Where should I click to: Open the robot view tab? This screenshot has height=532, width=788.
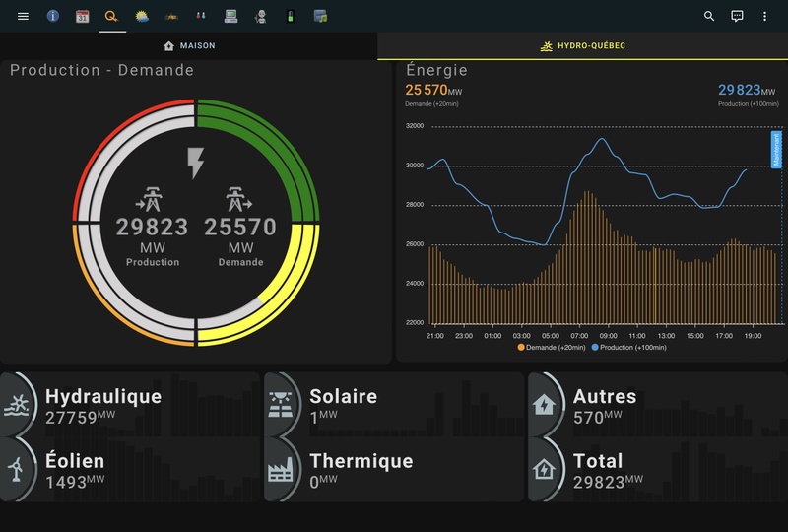point(260,17)
